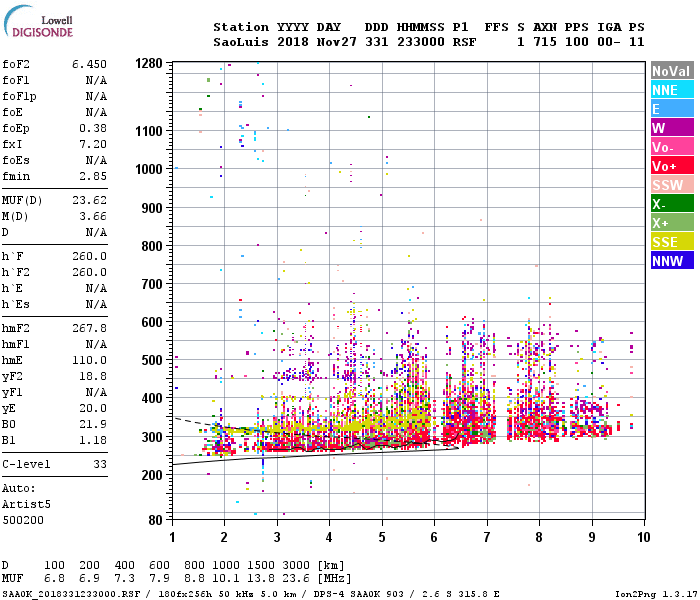Click the SaoLuis station name
The width and height of the screenshot is (700, 600).
(x=241, y=42)
